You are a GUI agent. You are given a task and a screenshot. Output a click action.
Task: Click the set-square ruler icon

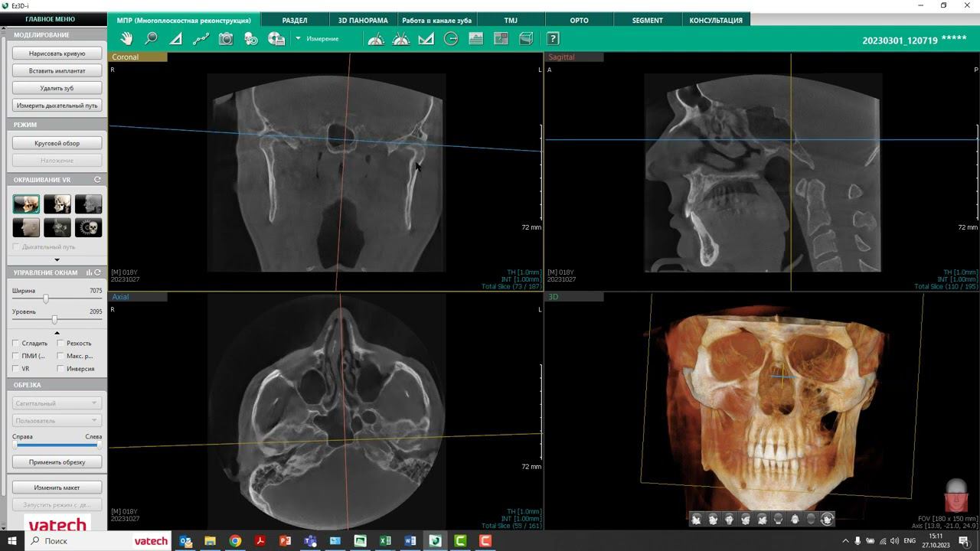(x=426, y=38)
